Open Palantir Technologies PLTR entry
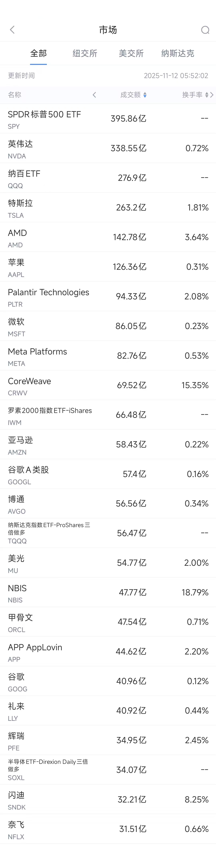Image resolution: width=216 pixels, height=868 pixels. pos(108,297)
